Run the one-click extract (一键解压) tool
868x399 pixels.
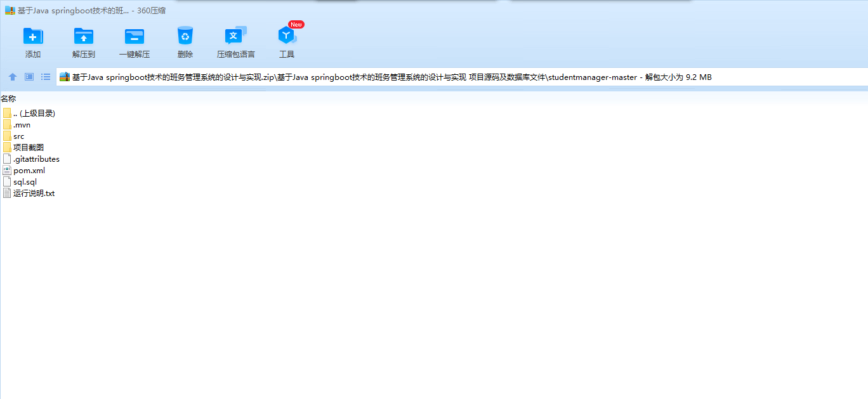pos(135,36)
